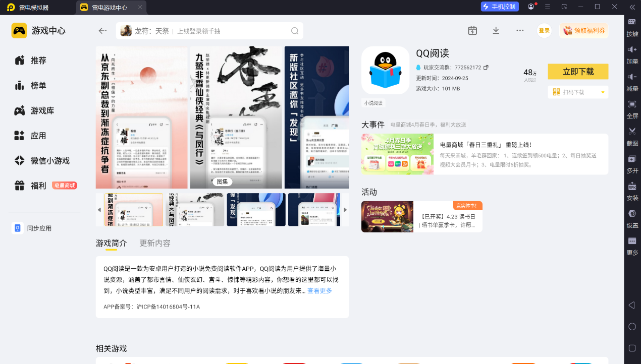Select third screenshot thumbnail
The width and height of the screenshot is (641, 364).
[256, 210]
